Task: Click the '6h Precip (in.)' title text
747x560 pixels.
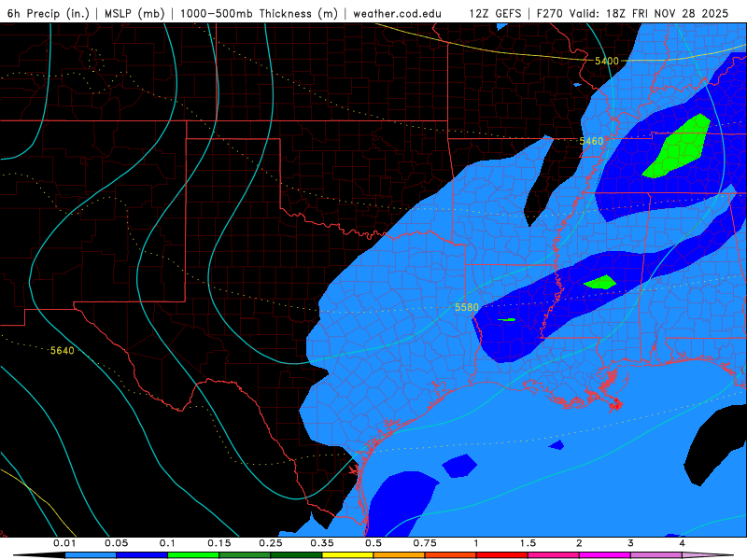Action: coord(49,13)
